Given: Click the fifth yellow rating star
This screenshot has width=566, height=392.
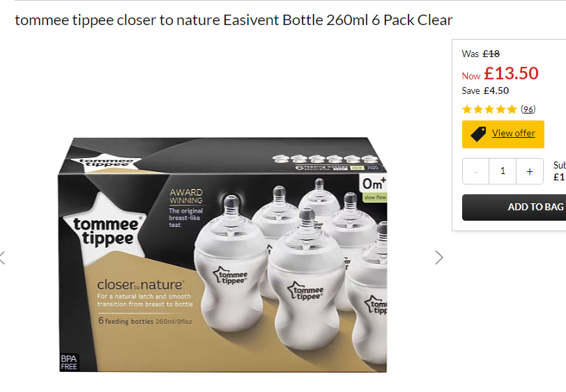Looking at the screenshot, I should (x=512, y=109).
